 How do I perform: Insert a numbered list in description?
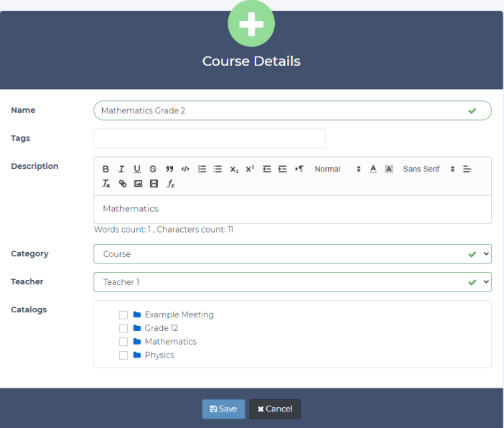tap(202, 169)
